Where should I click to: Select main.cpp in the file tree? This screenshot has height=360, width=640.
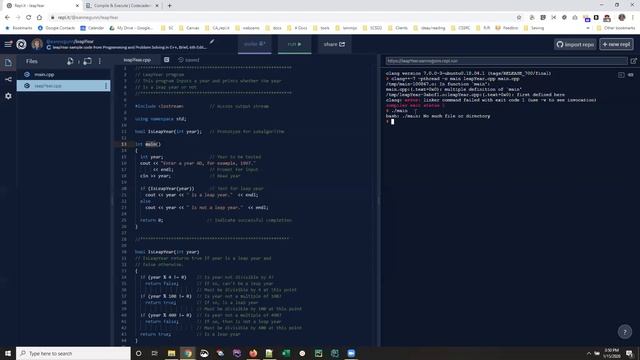click(63, 74)
